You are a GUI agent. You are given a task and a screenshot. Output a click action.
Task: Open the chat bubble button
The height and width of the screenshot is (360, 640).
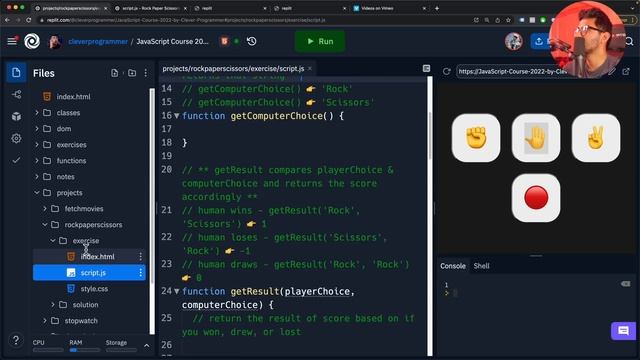click(x=623, y=331)
